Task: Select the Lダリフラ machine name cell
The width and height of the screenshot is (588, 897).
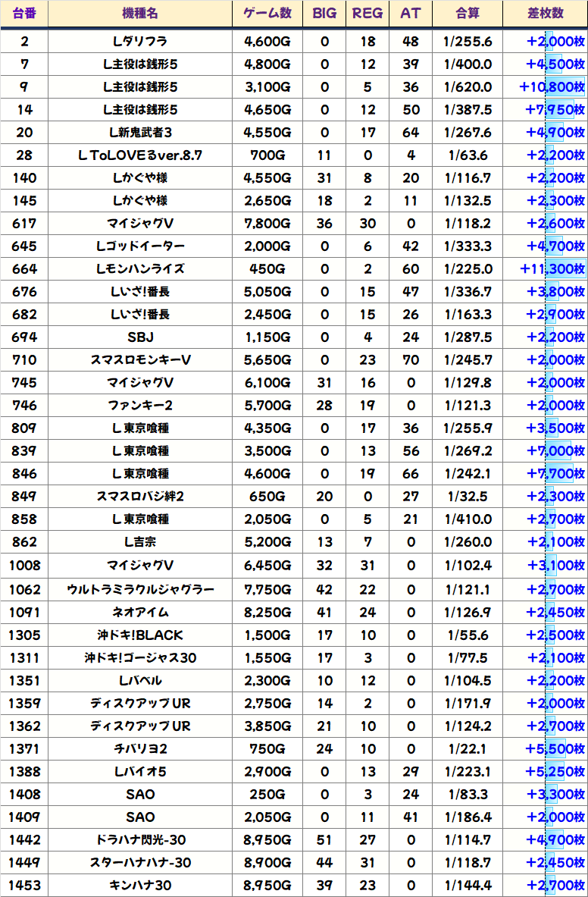Action: click(140, 41)
